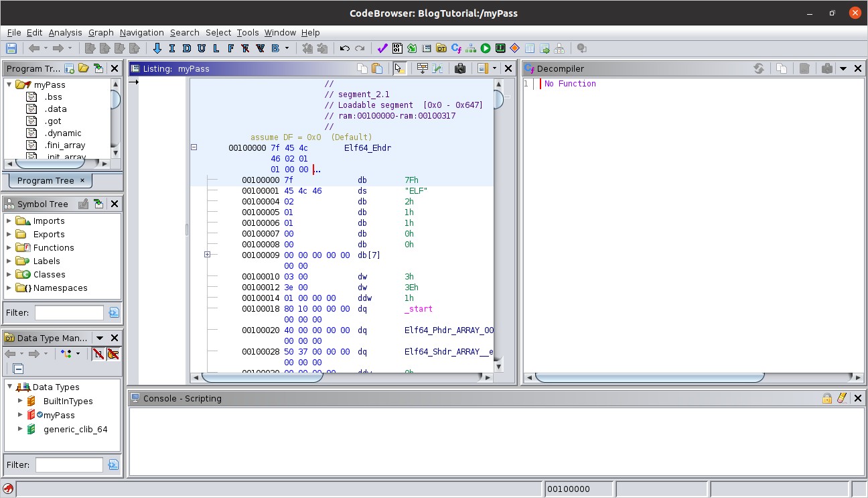The image size is (868, 498).
Task: Click the Undo arrow in toolbar
Action: point(344,48)
